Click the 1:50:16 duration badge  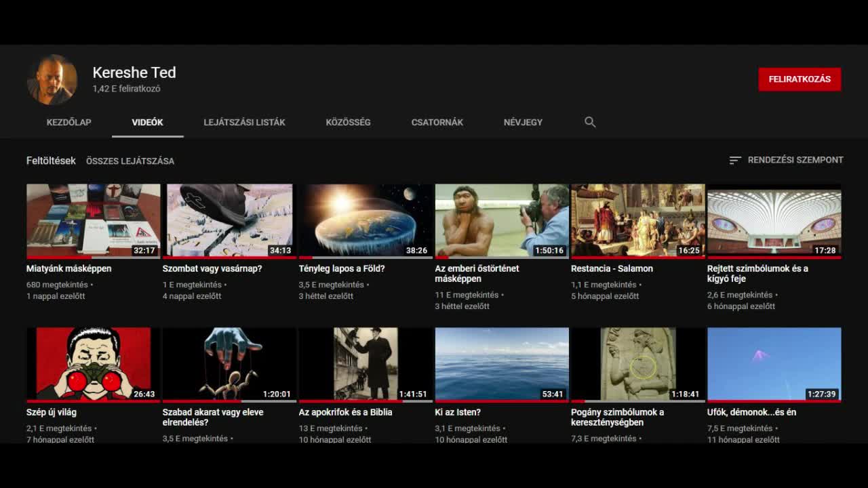pos(549,251)
